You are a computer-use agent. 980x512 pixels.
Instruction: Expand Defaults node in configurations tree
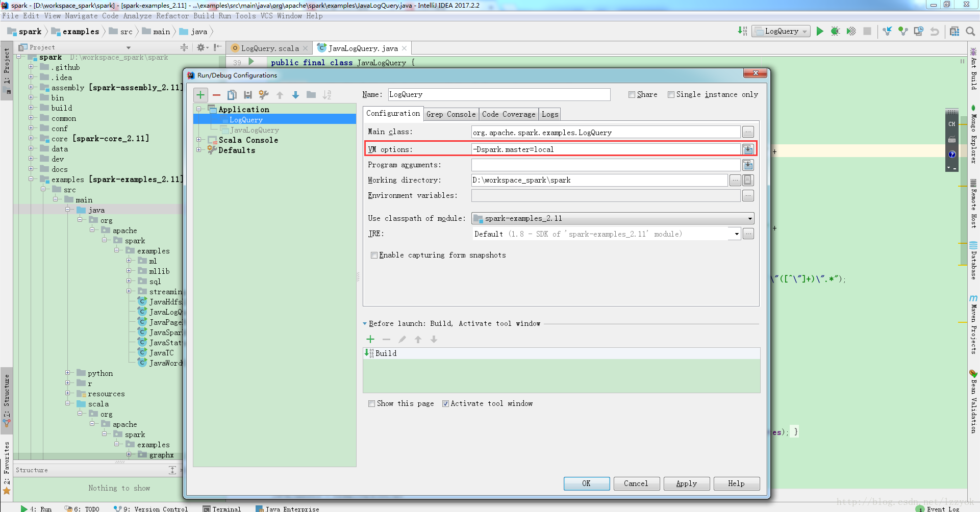click(x=199, y=150)
